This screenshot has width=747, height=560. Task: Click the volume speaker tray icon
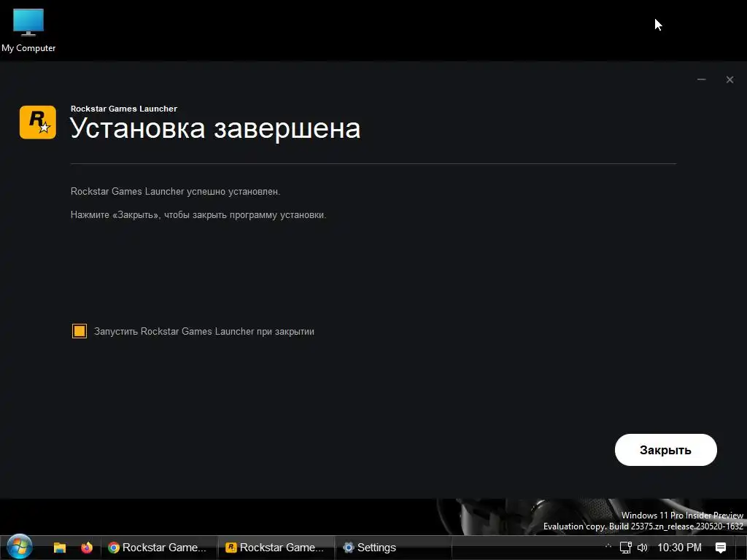click(x=643, y=548)
